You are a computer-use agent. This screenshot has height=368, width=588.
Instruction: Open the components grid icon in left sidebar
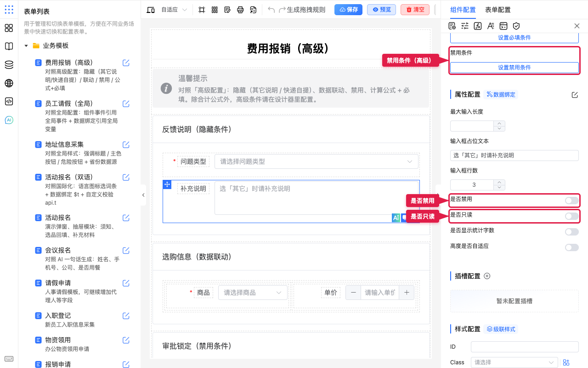pos(9,28)
